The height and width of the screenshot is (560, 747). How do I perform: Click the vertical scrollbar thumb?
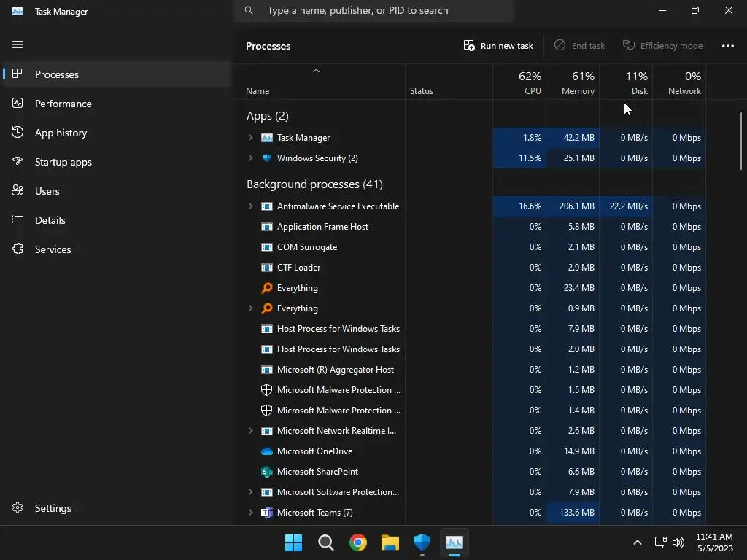[741, 141]
